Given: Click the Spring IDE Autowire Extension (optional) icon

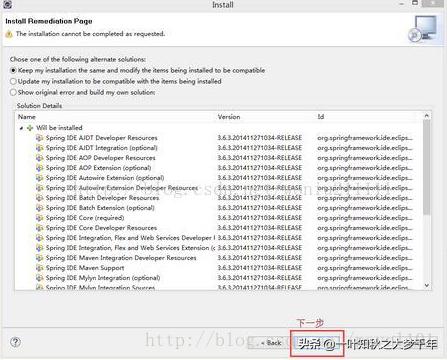Looking at the screenshot, I should click(40, 178).
